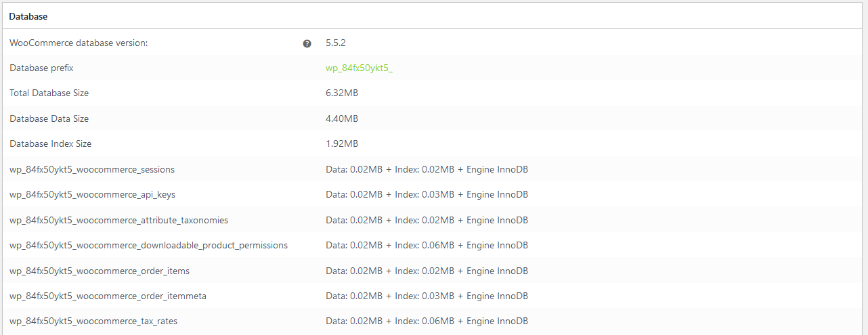Screen dimensions: 868x335
Task: Click the 'Database Index Size' label
Action: 50,143
